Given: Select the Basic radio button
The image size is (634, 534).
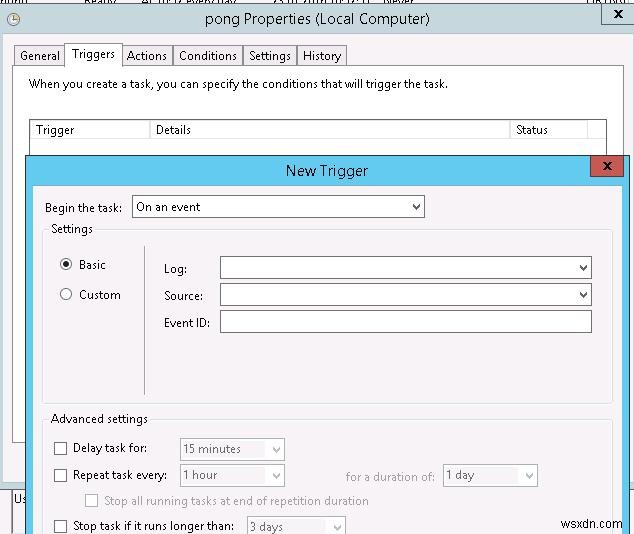Looking at the screenshot, I should coord(66,264).
